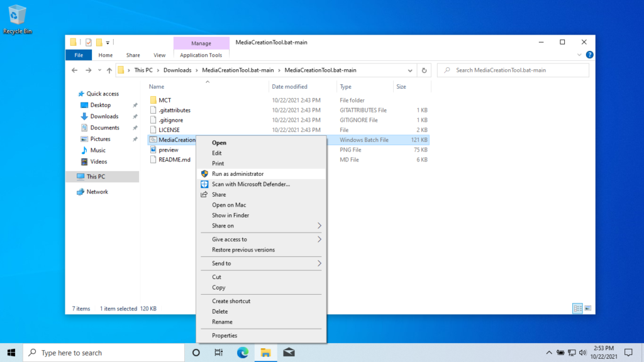The image size is (644, 362).
Task: Click the Start button
Action: [13, 353]
